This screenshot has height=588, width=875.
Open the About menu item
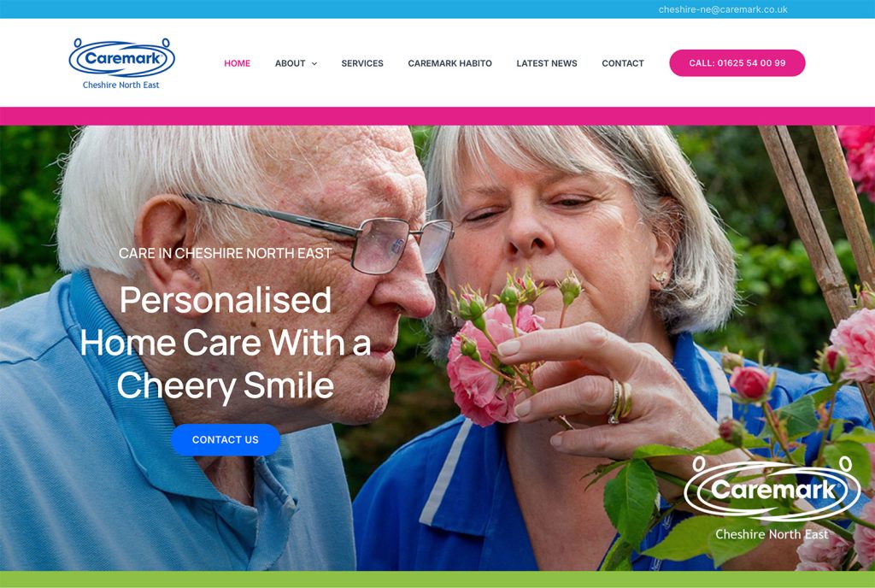click(x=291, y=63)
